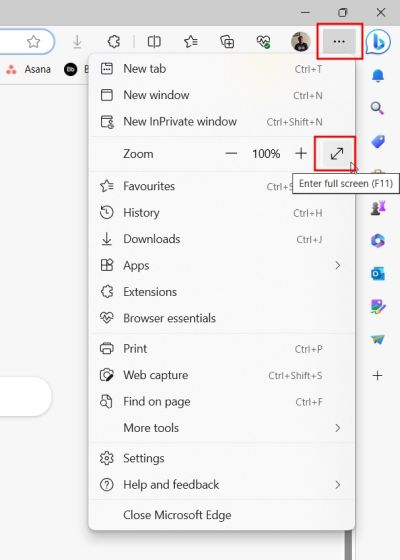The image size is (400, 560).
Task: Expand the More tools submenu
Action: click(221, 428)
